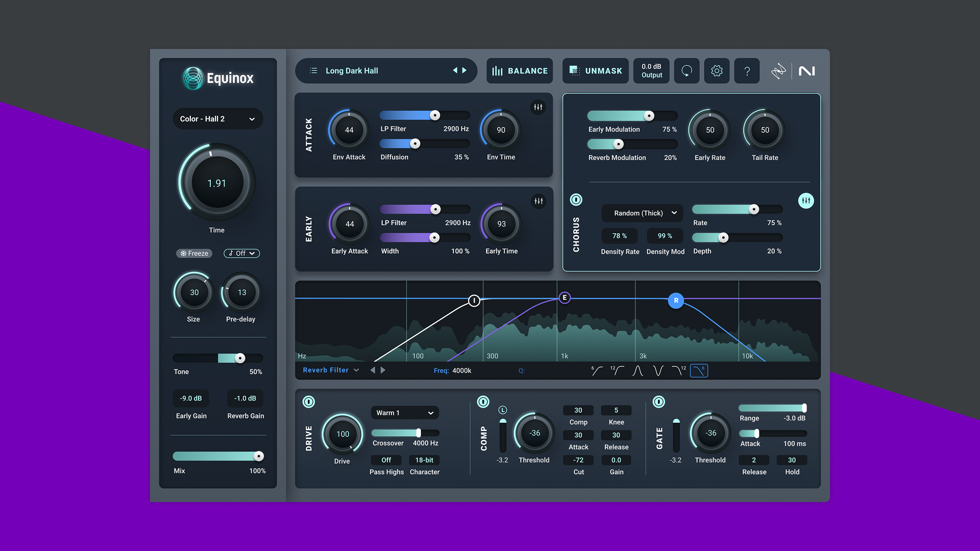Click the help question mark icon

pyautogui.click(x=747, y=71)
